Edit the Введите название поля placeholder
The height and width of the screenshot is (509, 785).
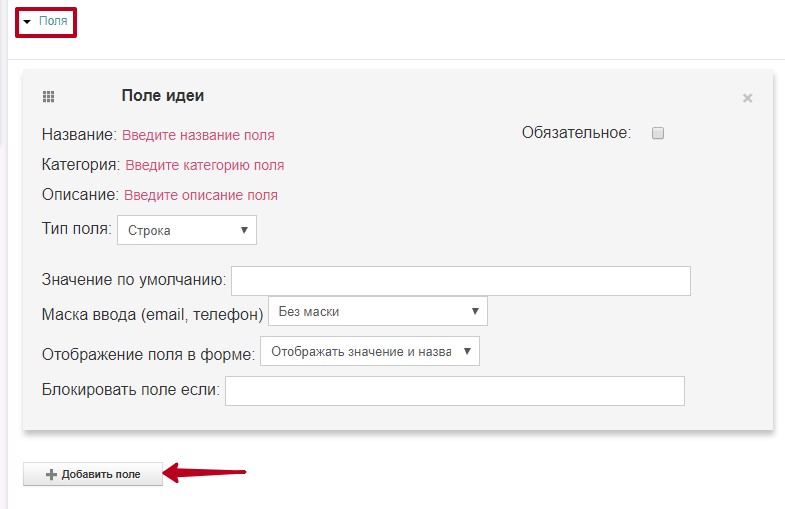pyautogui.click(x=198, y=135)
